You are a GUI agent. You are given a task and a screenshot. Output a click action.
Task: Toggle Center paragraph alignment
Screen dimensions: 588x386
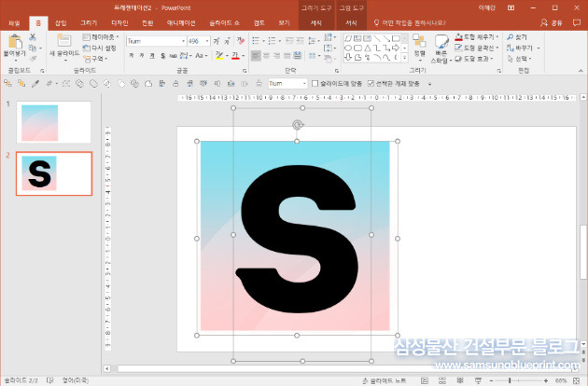(x=266, y=56)
